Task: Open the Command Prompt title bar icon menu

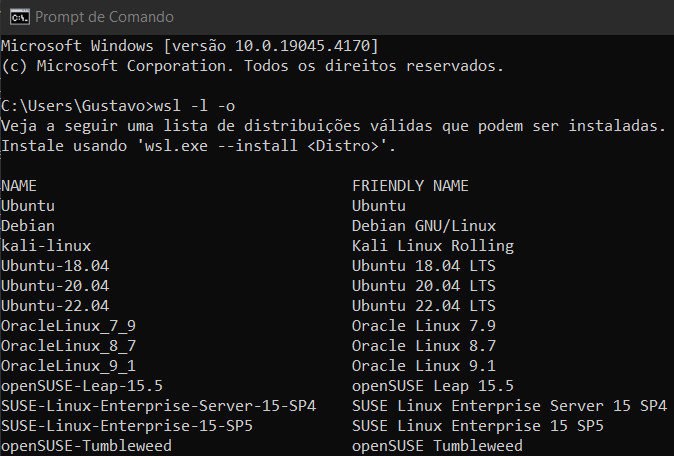Action: [16, 16]
